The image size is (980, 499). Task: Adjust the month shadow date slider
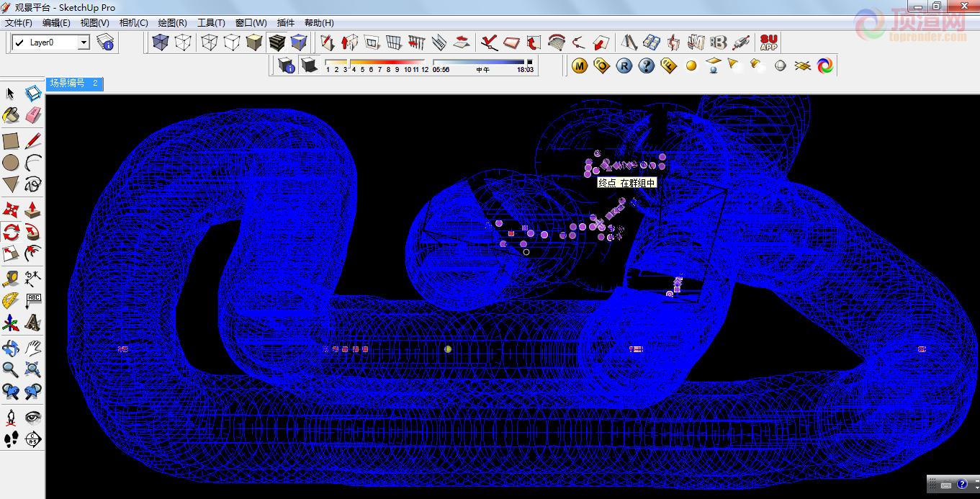(377, 63)
